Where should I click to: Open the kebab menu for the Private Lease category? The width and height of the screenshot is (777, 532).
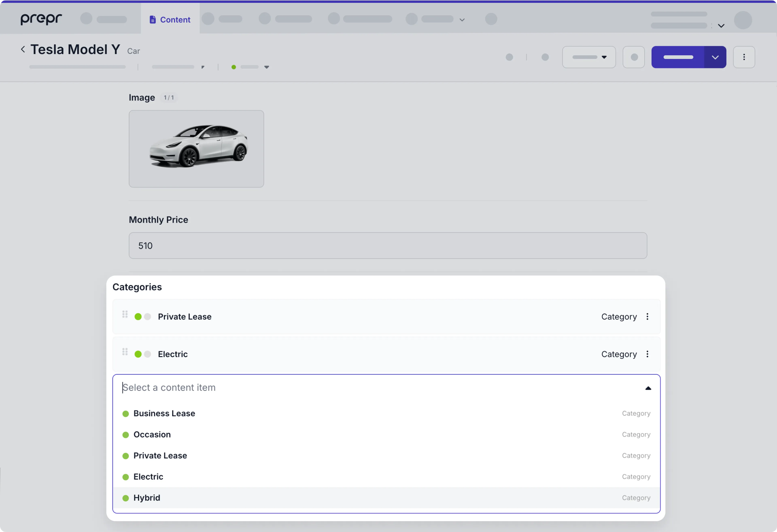647,316
